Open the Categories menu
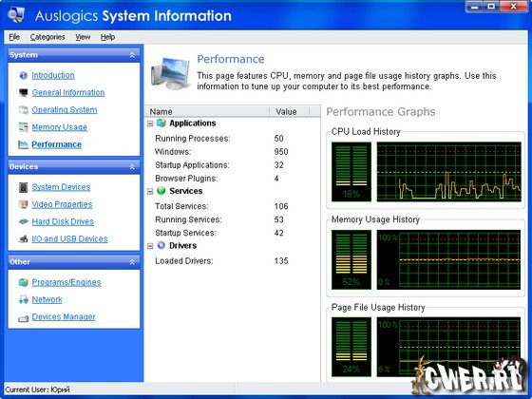The height and width of the screenshot is (399, 532). (47, 37)
